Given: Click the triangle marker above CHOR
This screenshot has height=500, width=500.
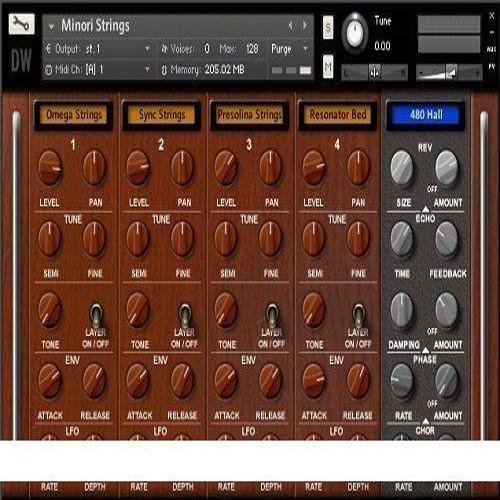Looking at the screenshot, I should 425,421.
